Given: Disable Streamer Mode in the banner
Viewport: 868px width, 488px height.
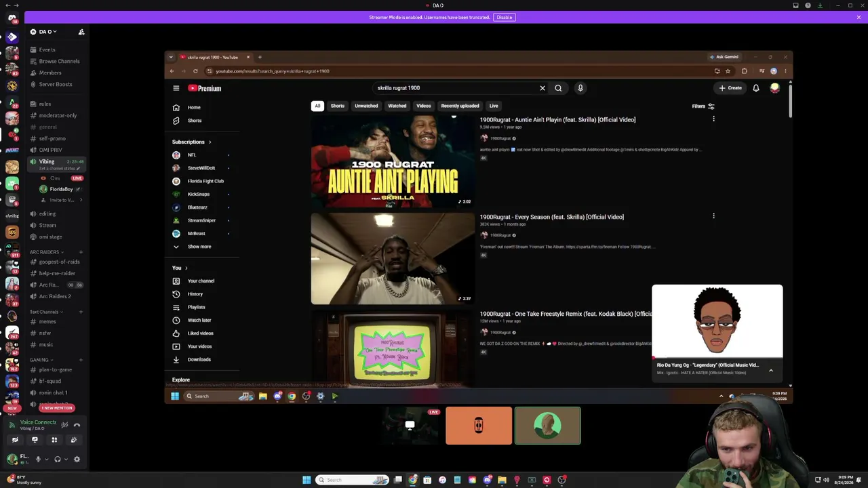Looking at the screenshot, I should click(504, 17).
